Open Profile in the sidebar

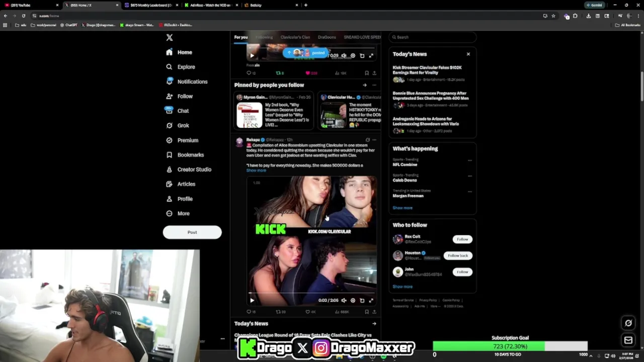tap(179, 199)
